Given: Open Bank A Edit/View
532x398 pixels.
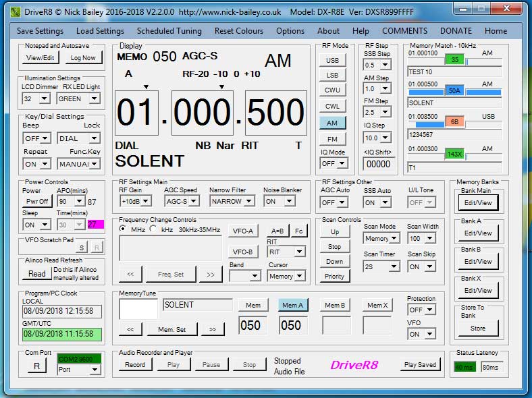Looking at the screenshot, I should 478,233.
